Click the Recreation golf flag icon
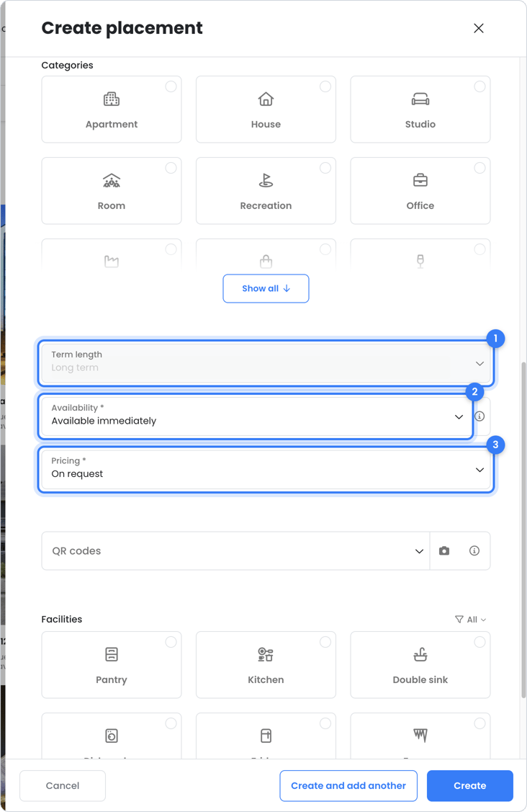 click(266, 181)
